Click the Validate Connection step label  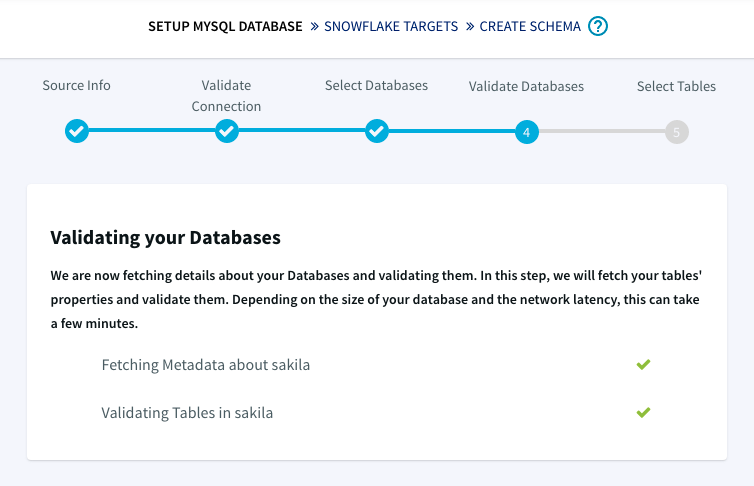226,96
